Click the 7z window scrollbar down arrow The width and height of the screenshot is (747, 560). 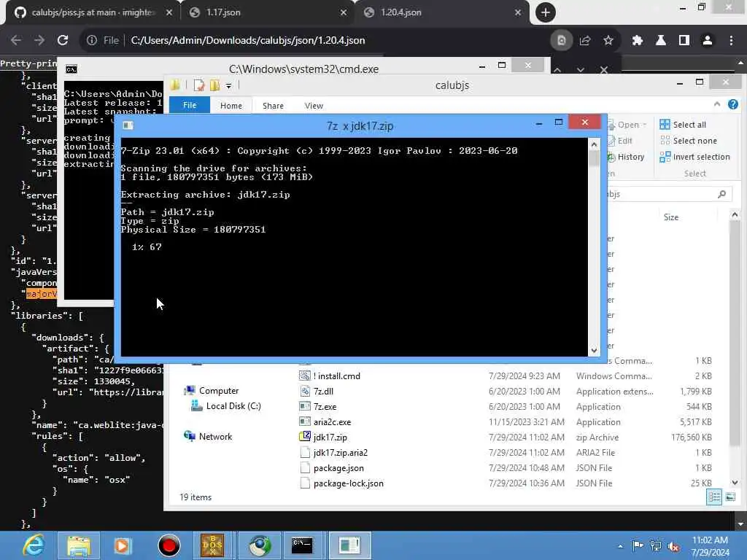(594, 351)
